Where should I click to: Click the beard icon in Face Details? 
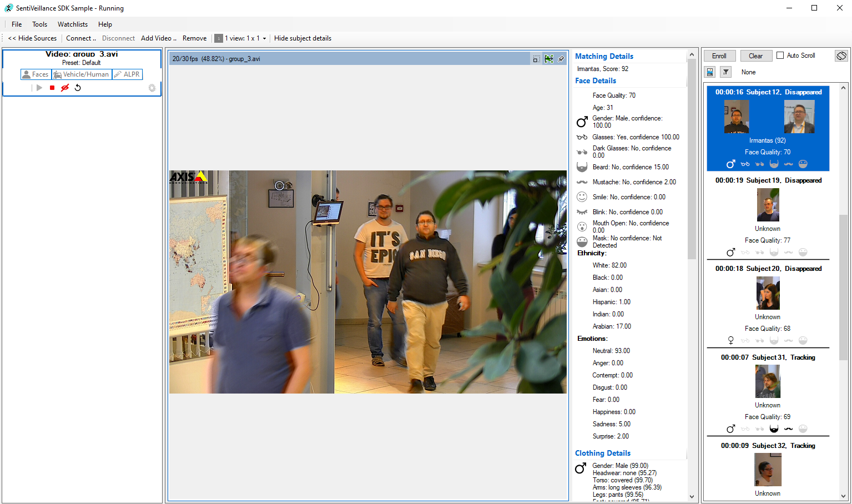tap(582, 167)
